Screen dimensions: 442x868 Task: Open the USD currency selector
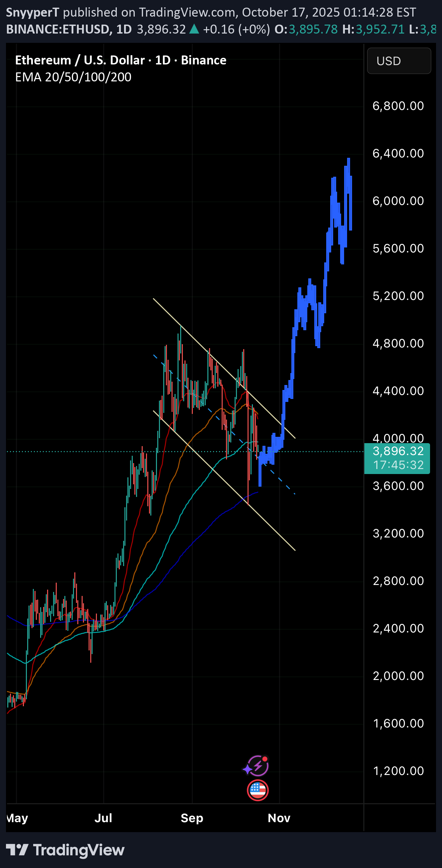click(x=399, y=61)
